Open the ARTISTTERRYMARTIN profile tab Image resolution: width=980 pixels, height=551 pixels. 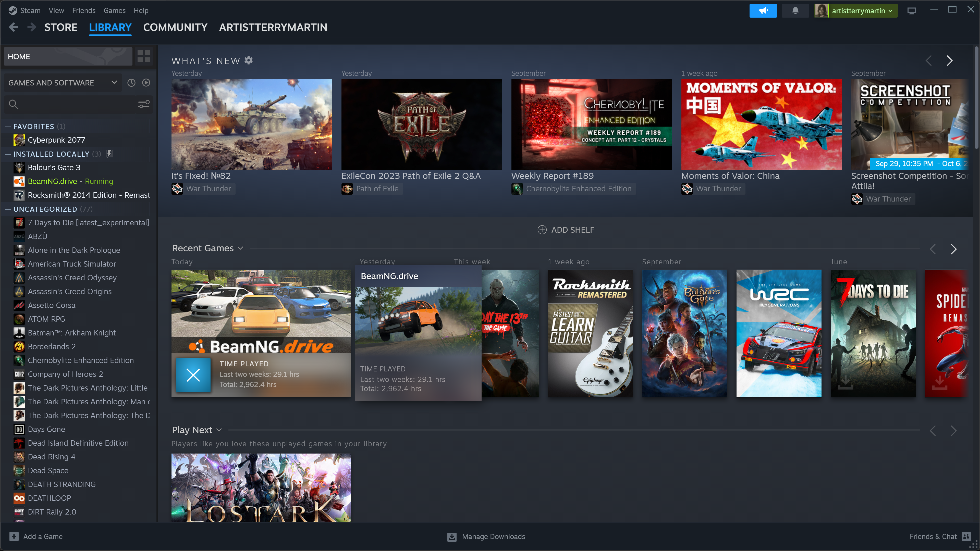click(273, 27)
